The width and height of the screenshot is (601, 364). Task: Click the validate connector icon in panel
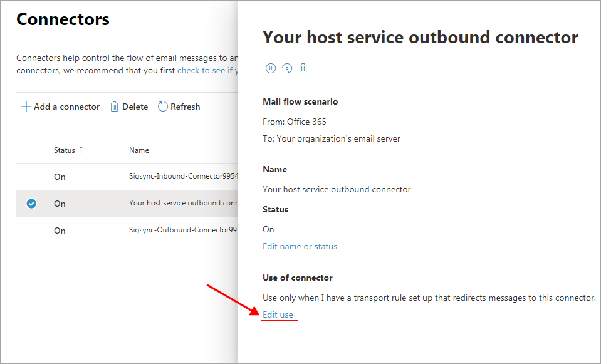click(x=287, y=68)
